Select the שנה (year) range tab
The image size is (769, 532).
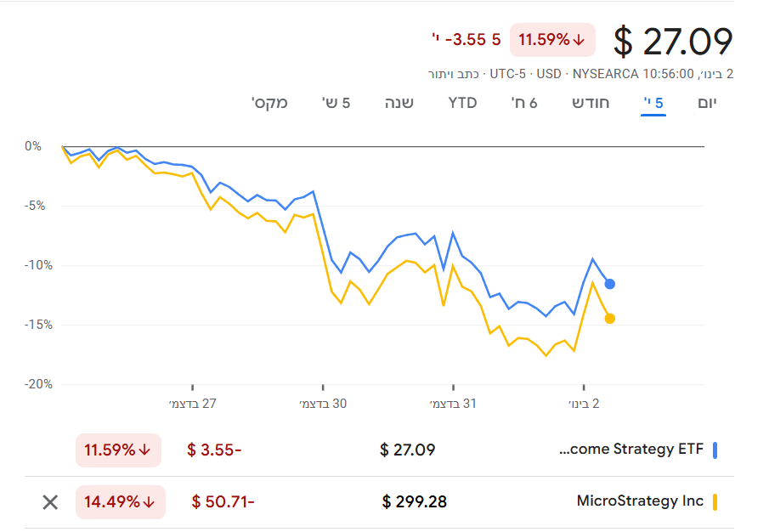point(399,103)
